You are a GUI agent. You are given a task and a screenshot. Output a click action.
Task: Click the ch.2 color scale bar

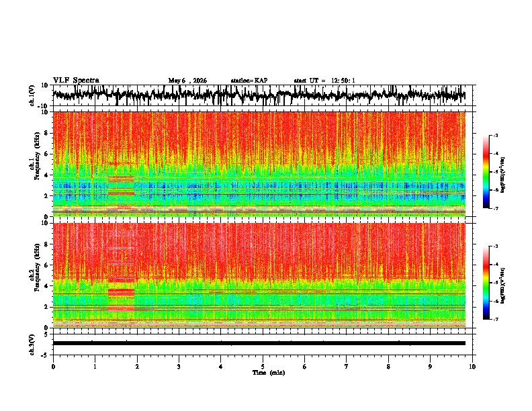[x=486, y=283]
